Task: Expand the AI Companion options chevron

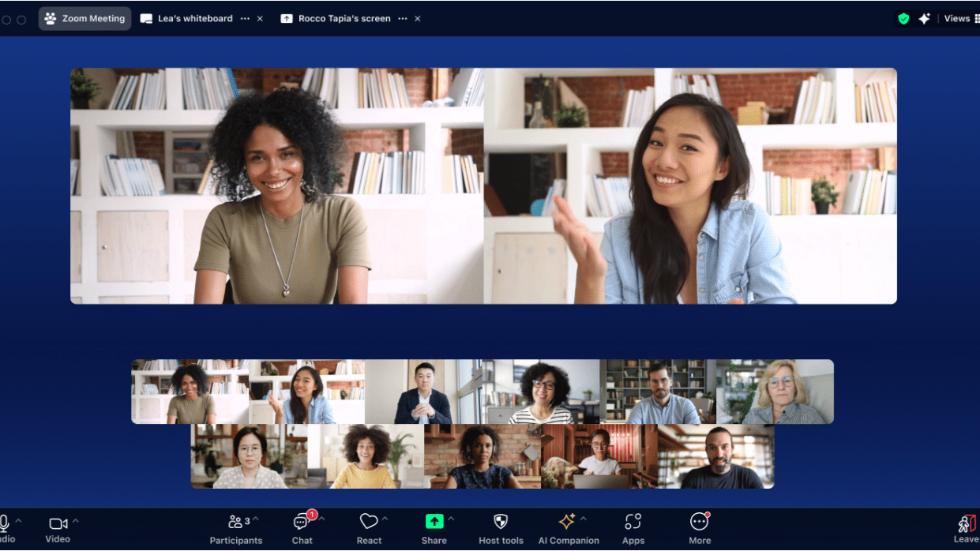Action: pos(584,519)
